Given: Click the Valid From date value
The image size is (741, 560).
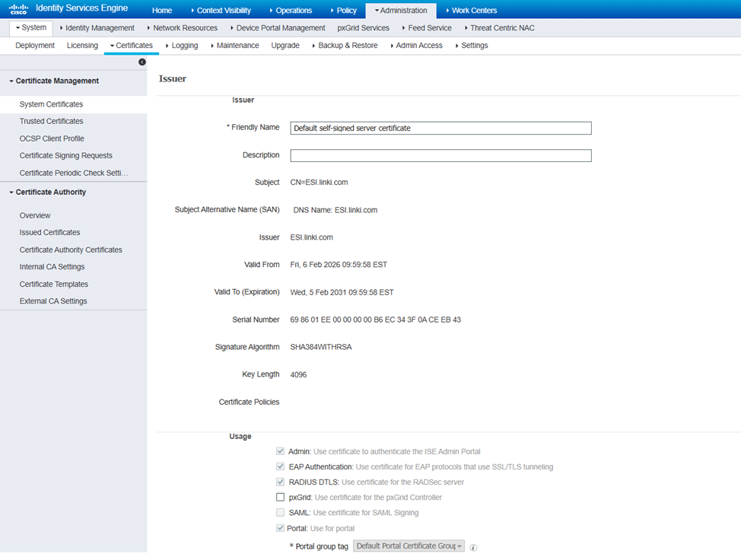Looking at the screenshot, I should tap(339, 265).
